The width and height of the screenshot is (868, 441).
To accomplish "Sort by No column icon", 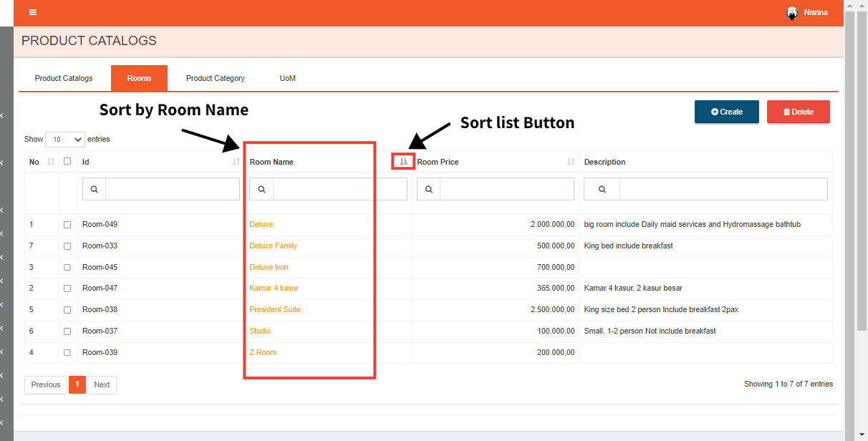I will 51,162.
